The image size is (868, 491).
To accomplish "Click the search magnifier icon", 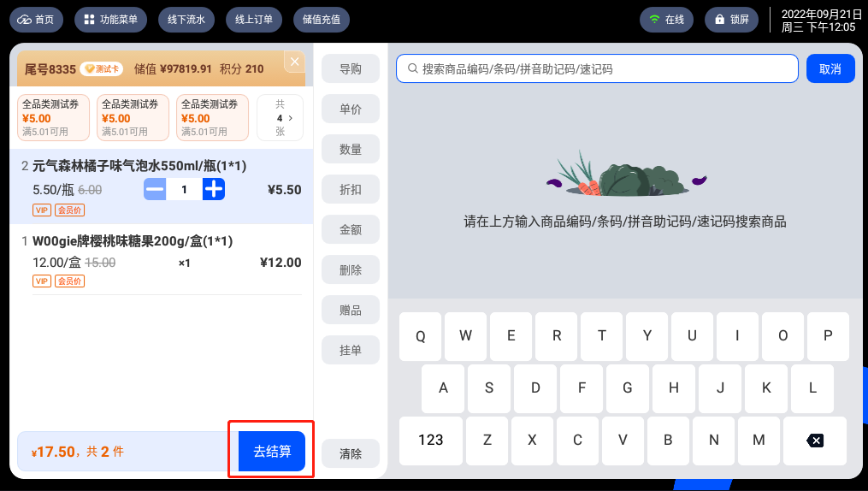I will click(412, 68).
